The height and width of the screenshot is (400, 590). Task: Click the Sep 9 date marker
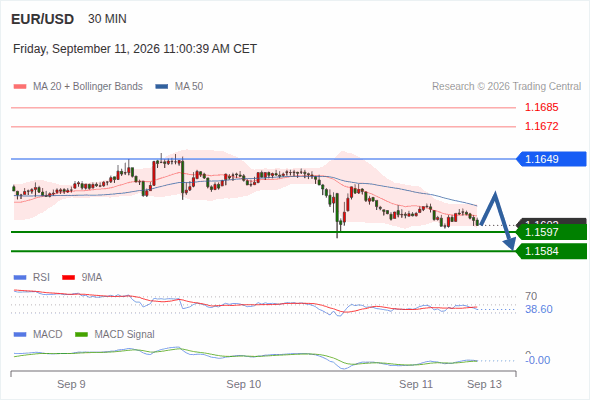(71, 384)
